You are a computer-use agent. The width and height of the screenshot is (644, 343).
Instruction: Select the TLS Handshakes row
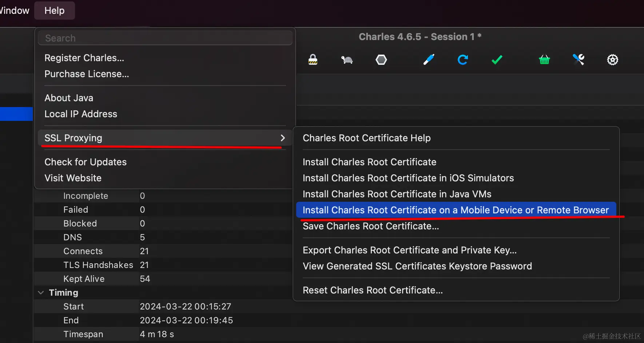point(164,265)
